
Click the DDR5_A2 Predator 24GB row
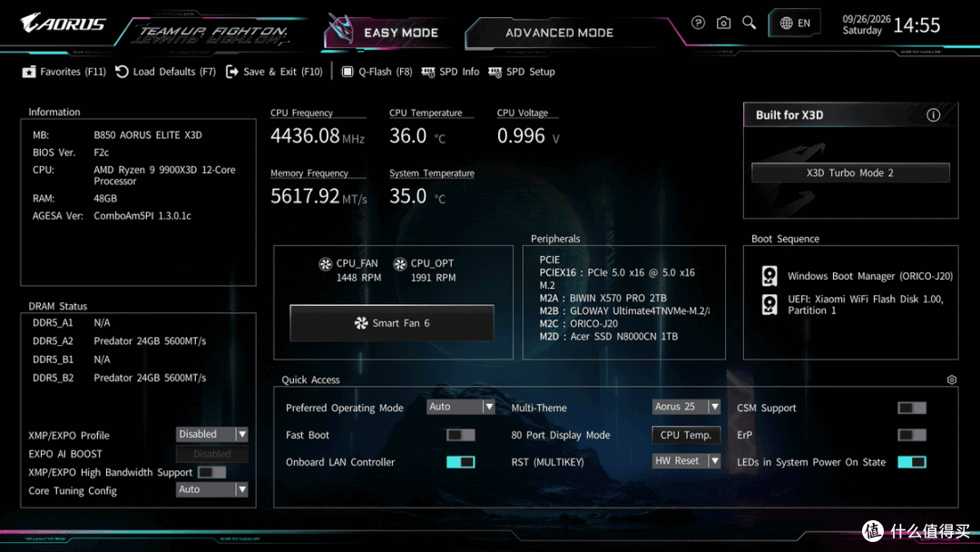click(x=120, y=341)
